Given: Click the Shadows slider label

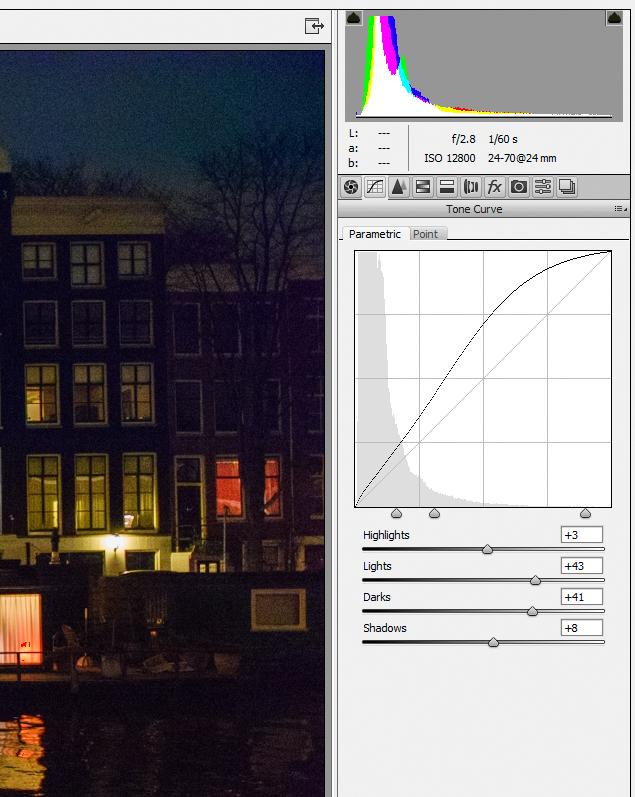Looking at the screenshot, I should pos(385,628).
